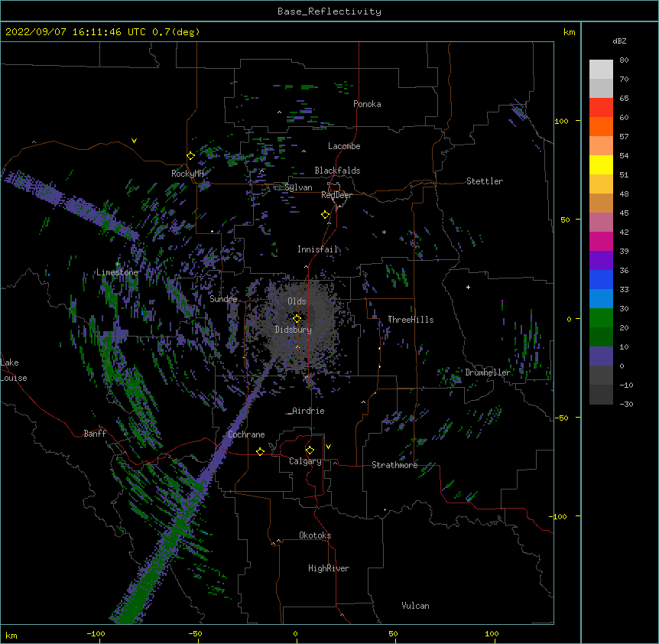Screen dimensions: 659x644
Task: Click the asterisk marker above Limestone label
Action: (118, 264)
